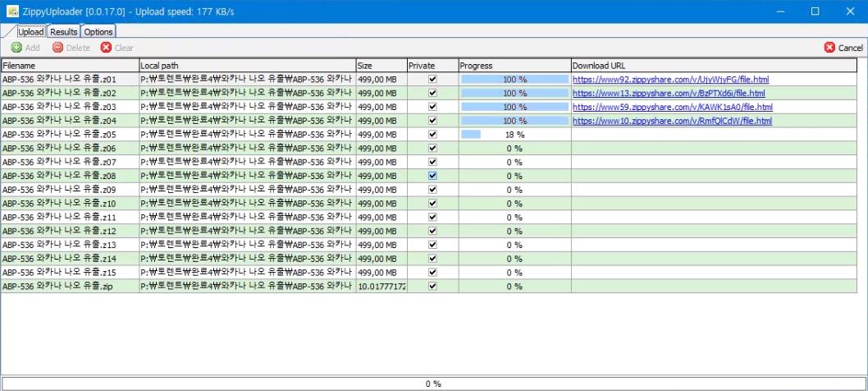Sort by the Local path column header
This screenshot has width=868, height=391.
(247, 66)
